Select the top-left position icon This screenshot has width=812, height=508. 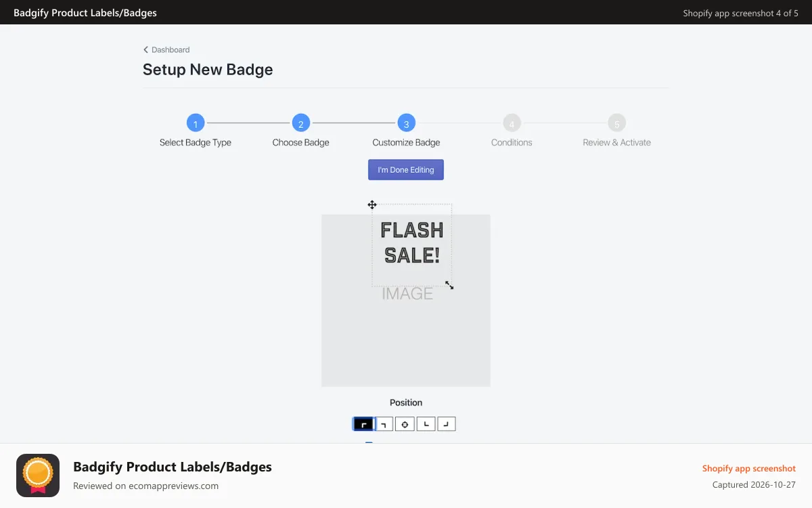pyautogui.click(x=363, y=424)
